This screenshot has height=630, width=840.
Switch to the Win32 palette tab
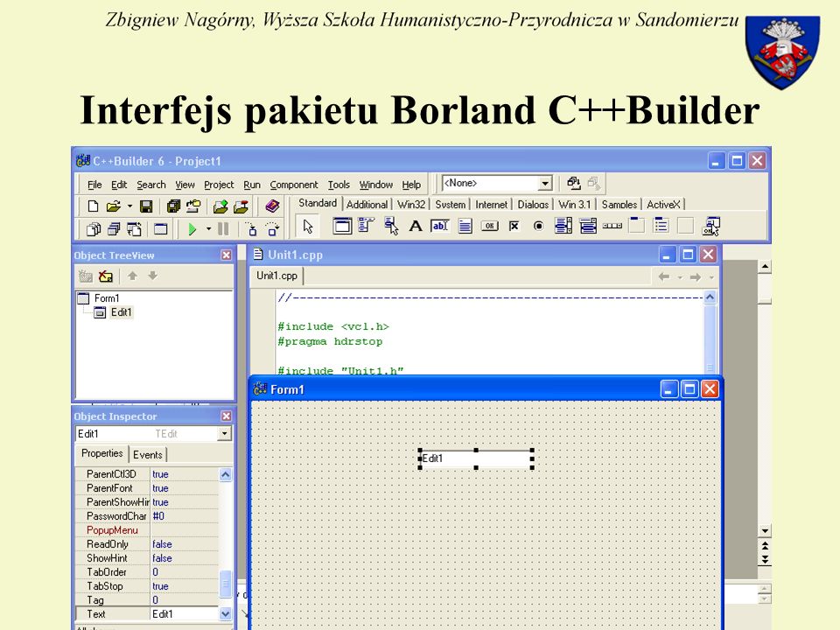(x=411, y=205)
